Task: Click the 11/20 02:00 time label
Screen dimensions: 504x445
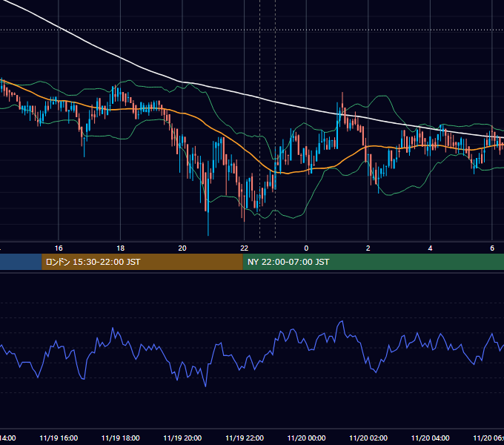Action: (x=368, y=438)
